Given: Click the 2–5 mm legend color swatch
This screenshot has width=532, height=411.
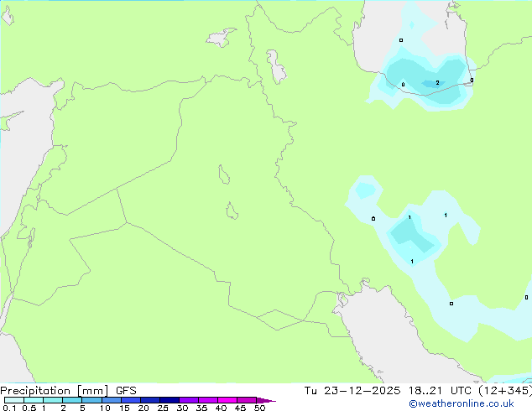Looking at the screenshot, I should [72, 400].
